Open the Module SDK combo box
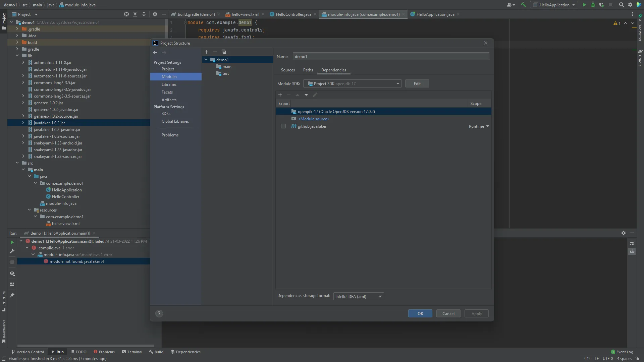The width and height of the screenshot is (644, 362). point(352,84)
